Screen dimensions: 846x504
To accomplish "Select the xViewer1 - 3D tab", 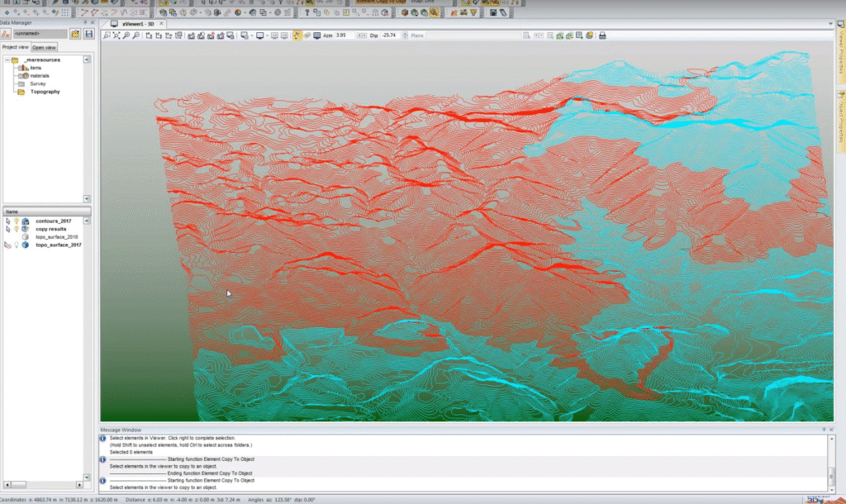I will [x=137, y=23].
